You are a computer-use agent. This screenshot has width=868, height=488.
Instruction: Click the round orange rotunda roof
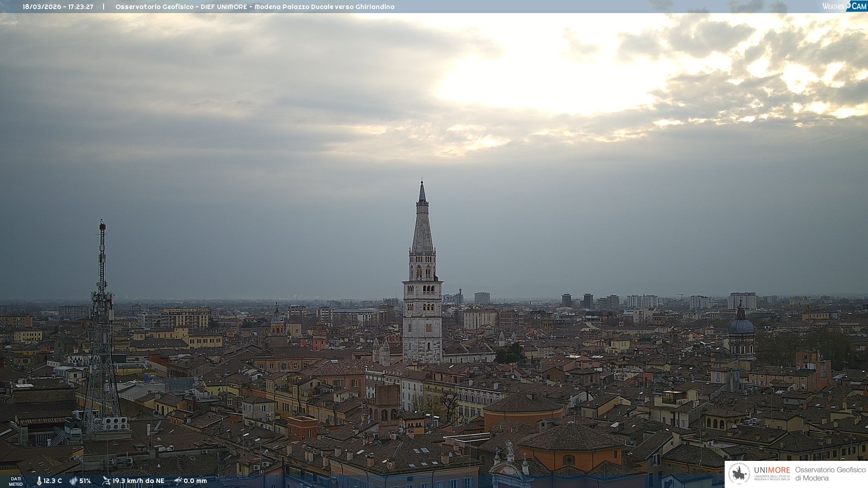[x=523, y=404]
